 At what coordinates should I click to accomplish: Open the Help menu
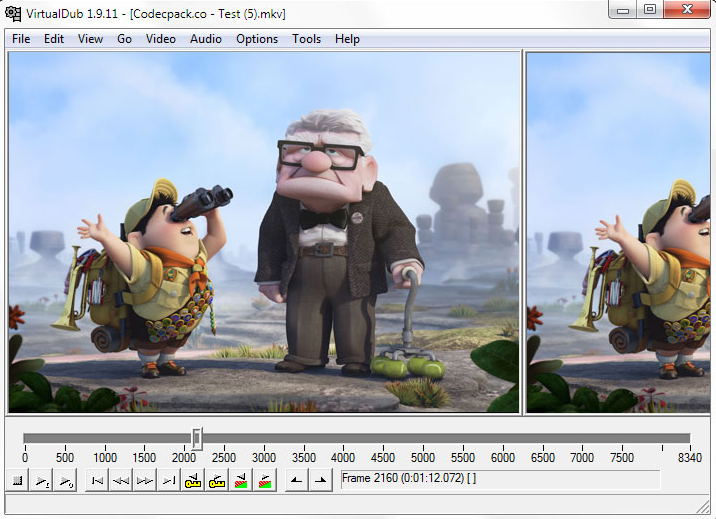347,39
